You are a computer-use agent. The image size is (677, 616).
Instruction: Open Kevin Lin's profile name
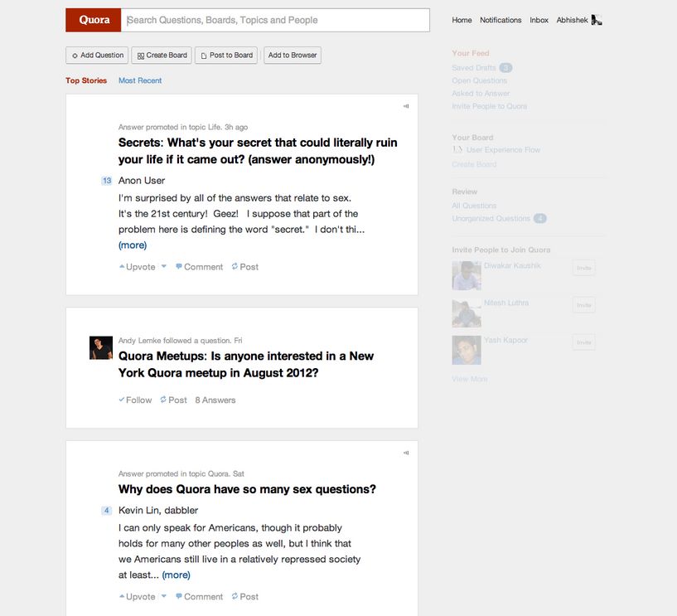(138, 510)
